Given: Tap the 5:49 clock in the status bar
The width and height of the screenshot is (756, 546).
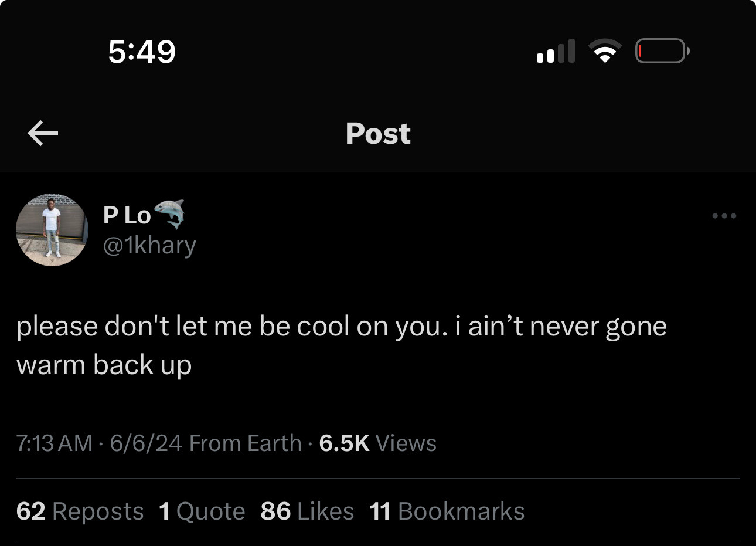Looking at the screenshot, I should [142, 51].
